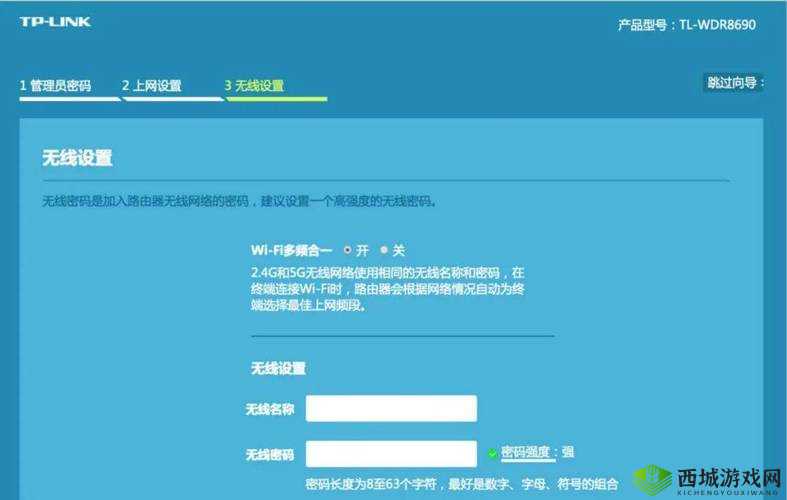Click the 无线密码 field label
This screenshot has width=787, height=500.
click(270, 455)
